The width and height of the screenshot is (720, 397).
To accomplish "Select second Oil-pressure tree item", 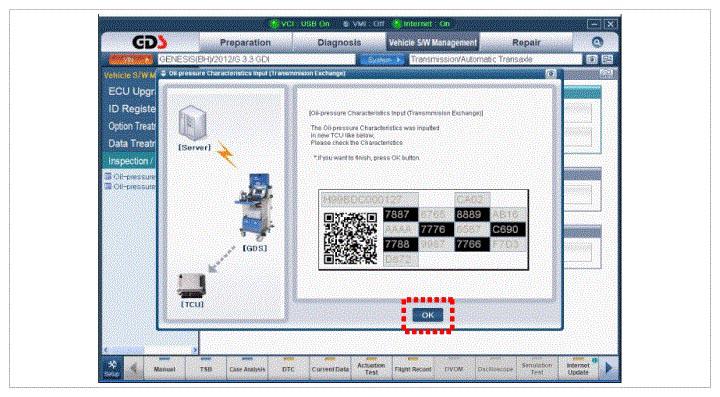I will coord(130,187).
